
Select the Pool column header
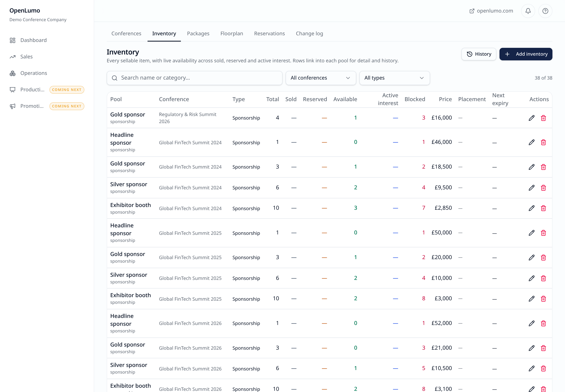tap(116, 99)
